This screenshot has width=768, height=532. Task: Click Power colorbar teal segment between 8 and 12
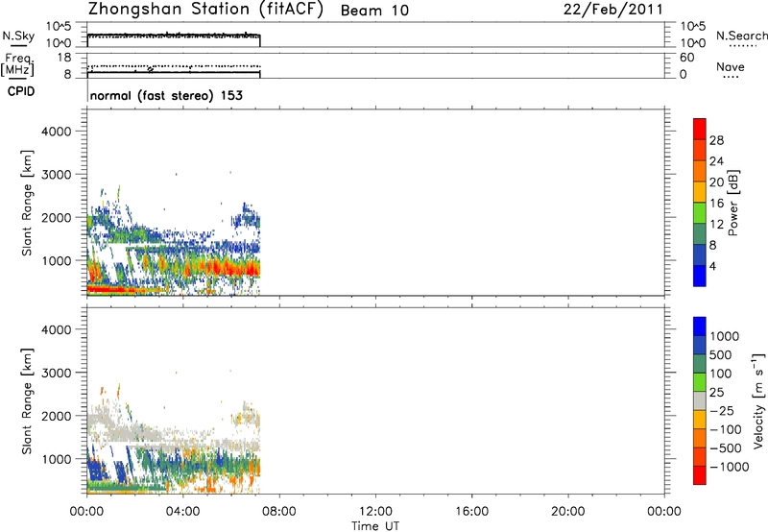700,233
